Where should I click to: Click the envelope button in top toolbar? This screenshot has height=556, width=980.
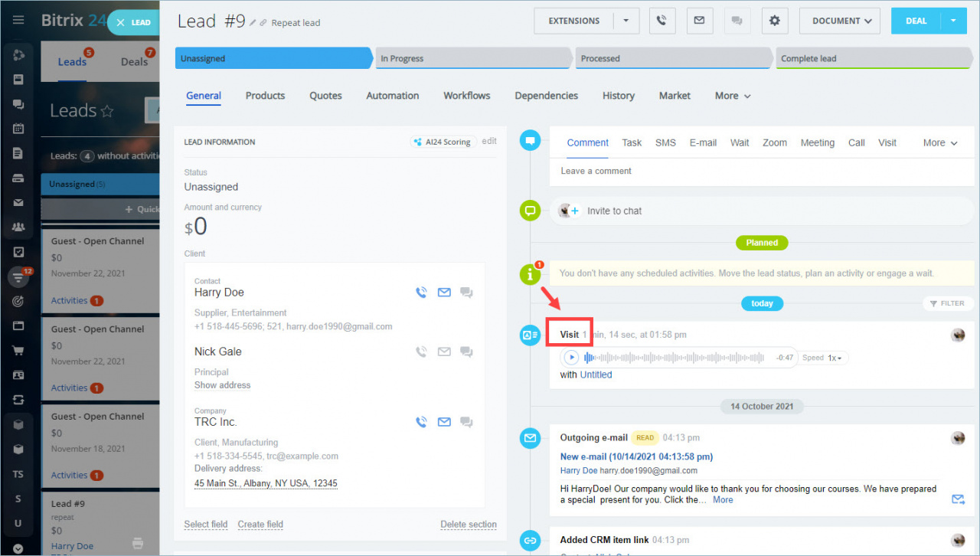click(x=699, y=21)
